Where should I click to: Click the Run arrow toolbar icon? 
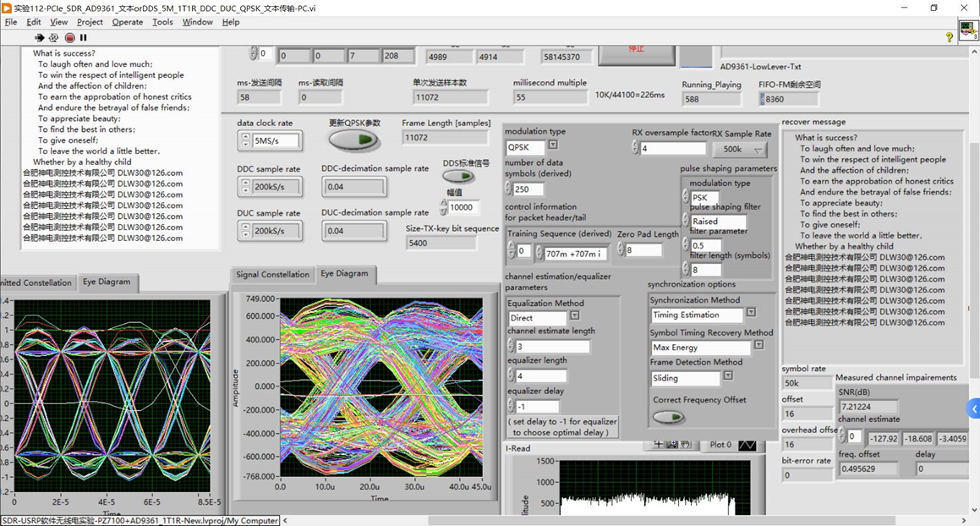click(40, 37)
